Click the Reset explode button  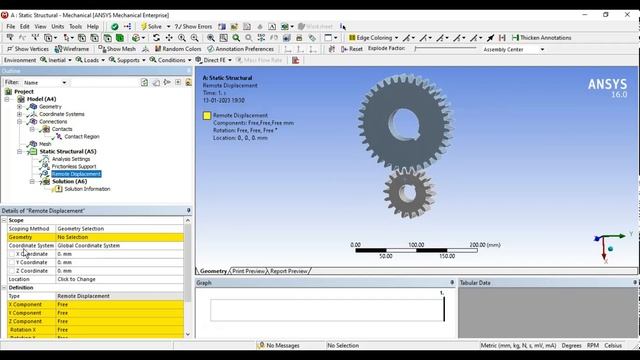tap(352, 49)
